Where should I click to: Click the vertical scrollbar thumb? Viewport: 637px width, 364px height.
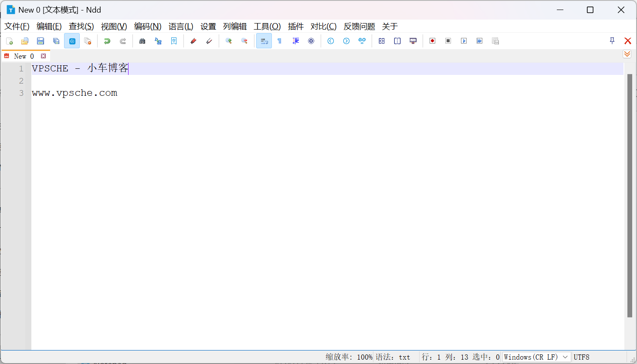[630, 196]
